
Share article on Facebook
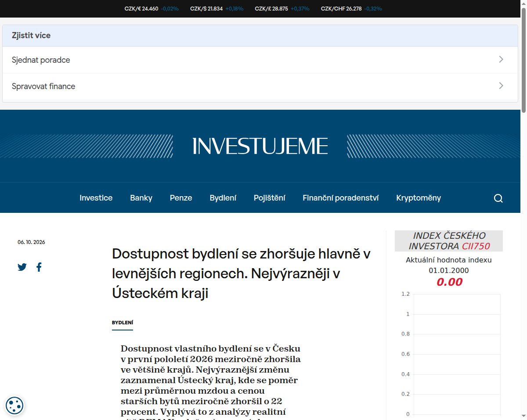tap(39, 267)
